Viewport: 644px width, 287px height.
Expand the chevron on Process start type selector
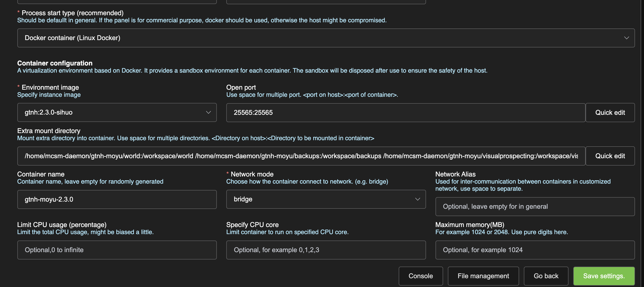pos(626,38)
